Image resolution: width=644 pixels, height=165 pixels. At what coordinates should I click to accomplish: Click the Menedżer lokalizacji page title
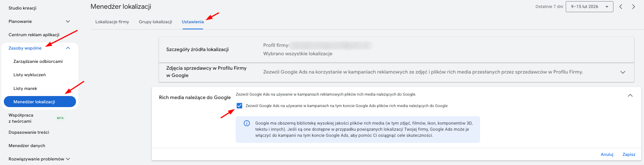[121, 6]
